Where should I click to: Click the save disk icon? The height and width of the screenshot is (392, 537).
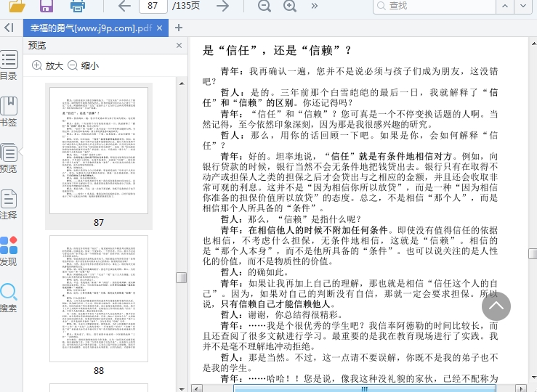pyautogui.click(x=47, y=6)
